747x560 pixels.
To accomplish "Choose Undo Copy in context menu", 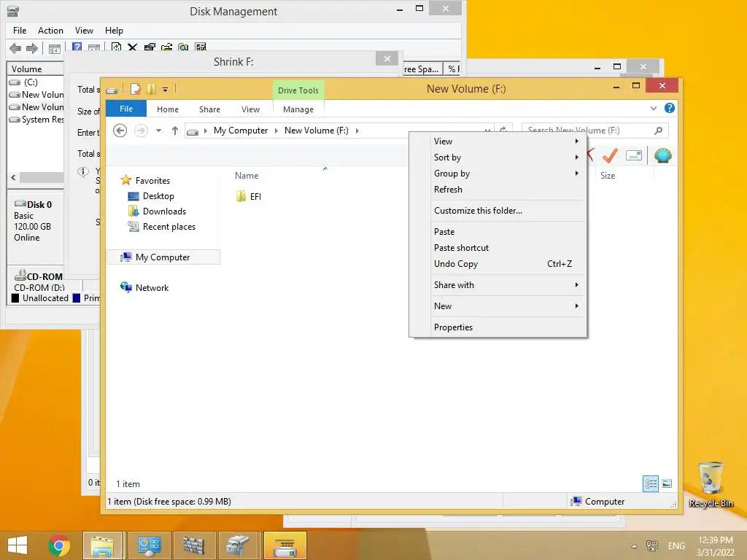I will click(498, 264).
